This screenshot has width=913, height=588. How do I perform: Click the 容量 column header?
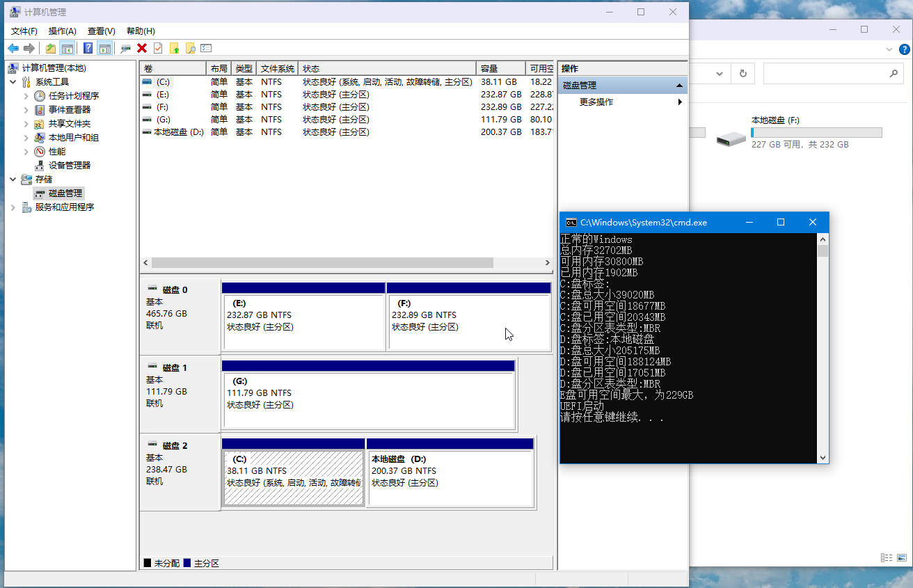coord(500,69)
